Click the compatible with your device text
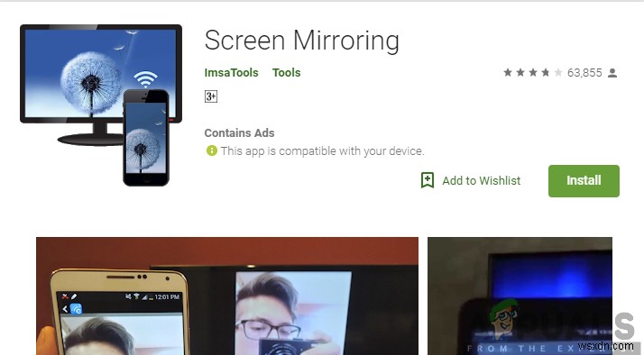Viewport: 644px width, 355px height. tap(322, 151)
